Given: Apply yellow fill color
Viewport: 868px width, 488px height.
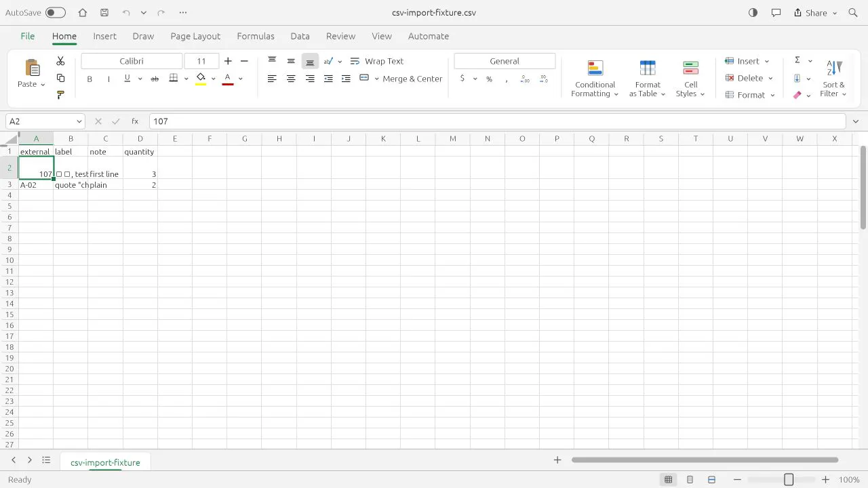Looking at the screenshot, I should pos(201,79).
